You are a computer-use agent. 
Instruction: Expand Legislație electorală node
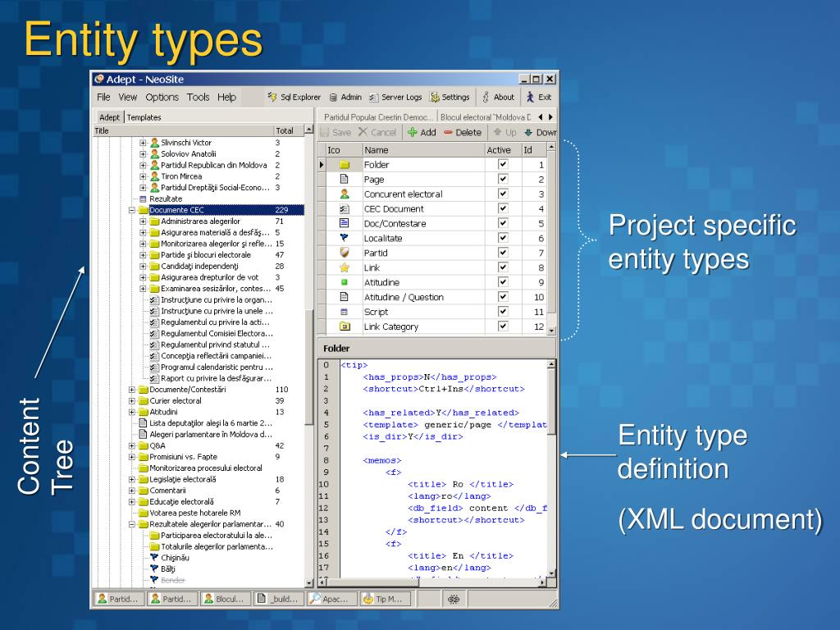pyautogui.click(x=132, y=479)
